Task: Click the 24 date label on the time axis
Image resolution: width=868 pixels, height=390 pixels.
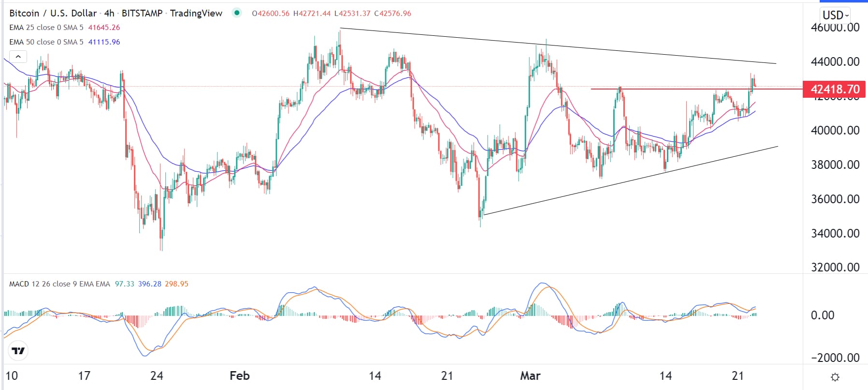Action: pos(157,376)
